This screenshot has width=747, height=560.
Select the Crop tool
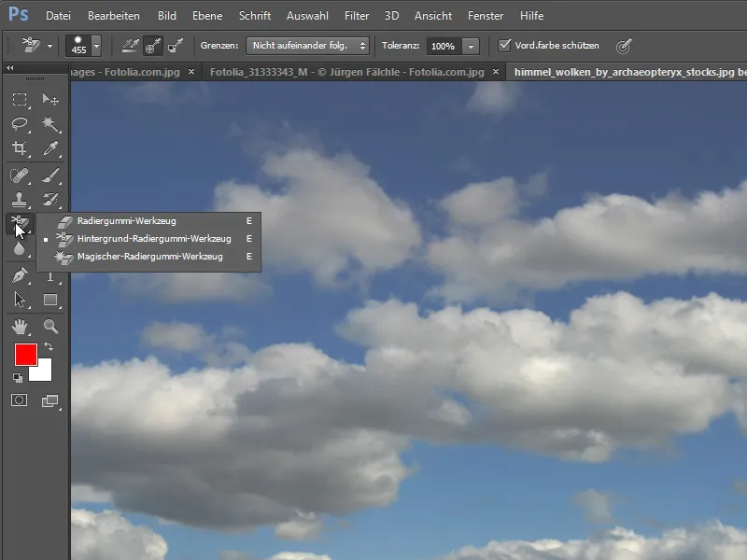[20, 148]
